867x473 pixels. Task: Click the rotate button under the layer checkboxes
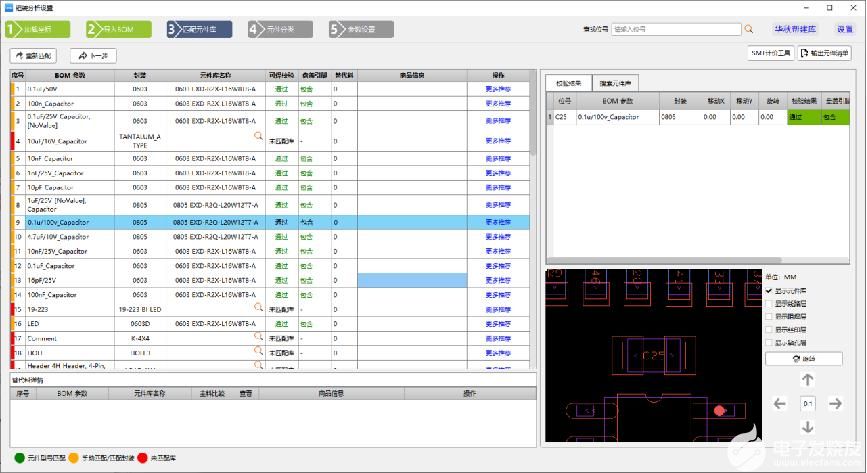804,358
